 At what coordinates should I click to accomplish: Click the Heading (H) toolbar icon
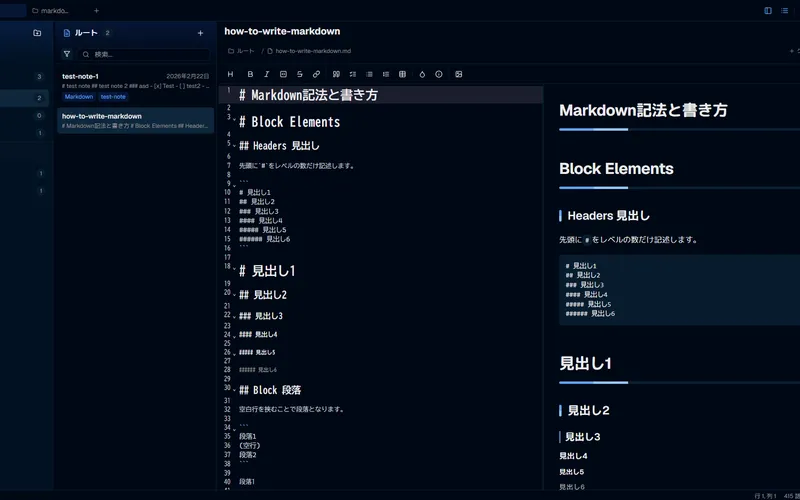[x=231, y=74]
